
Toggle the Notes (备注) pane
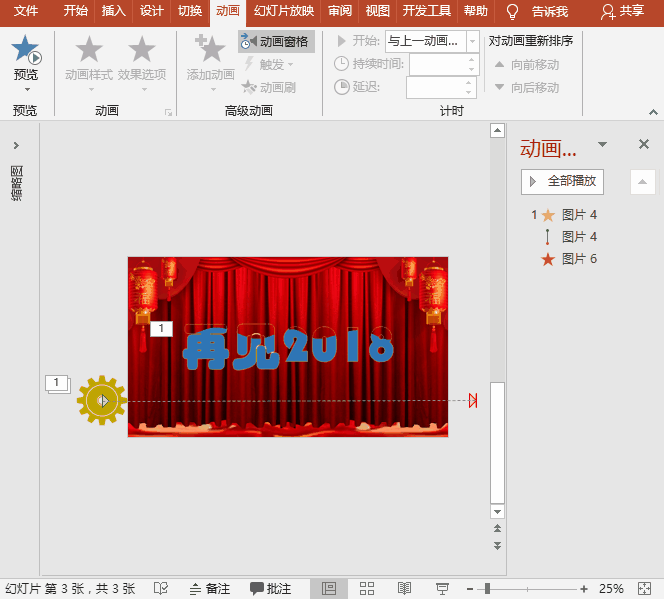click(x=210, y=589)
